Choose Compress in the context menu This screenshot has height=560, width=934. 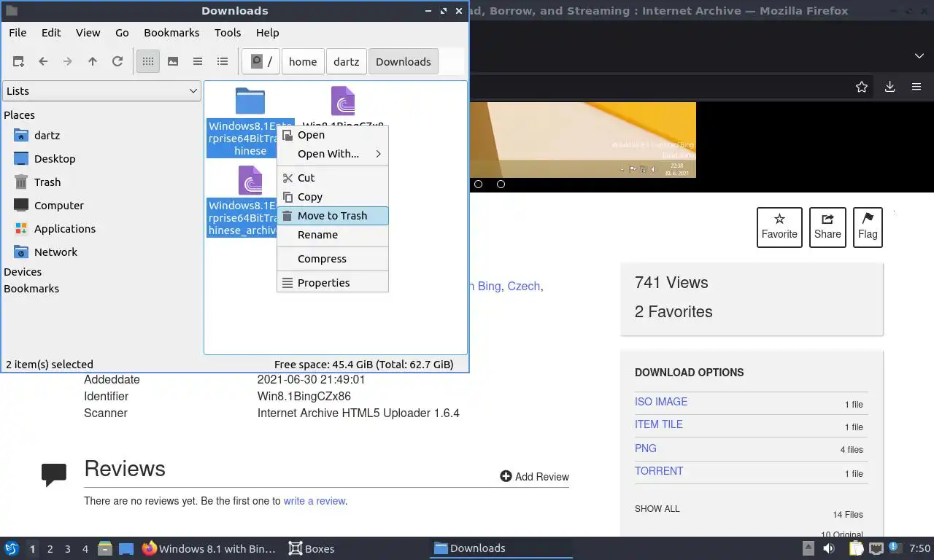click(x=333, y=259)
